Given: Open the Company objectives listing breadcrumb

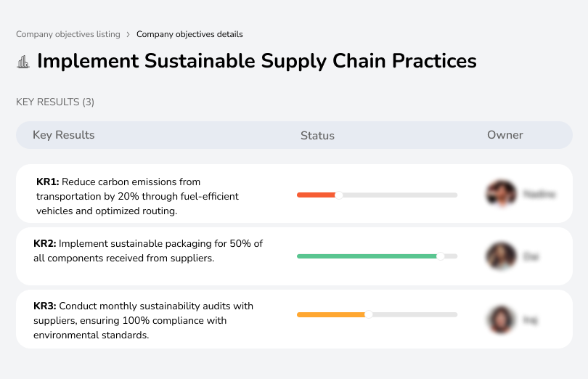Looking at the screenshot, I should 68,34.
